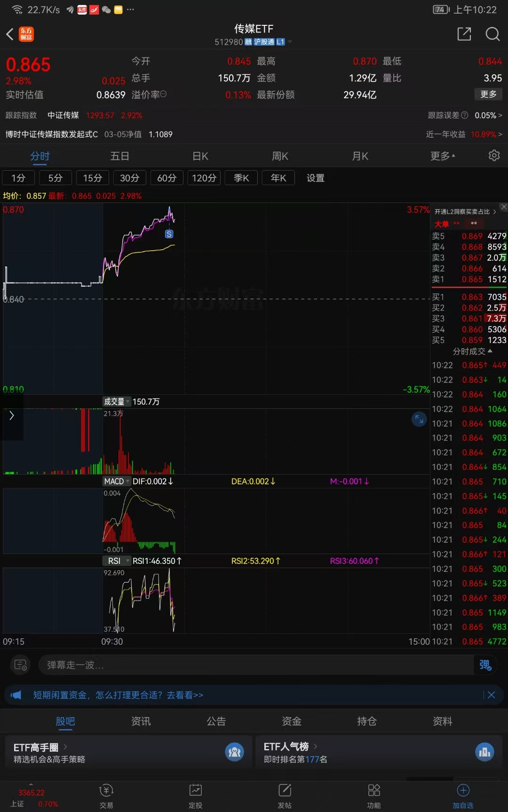Open the Eastmoney logo icon
This screenshot has height=812, width=508.
pos(26,34)
